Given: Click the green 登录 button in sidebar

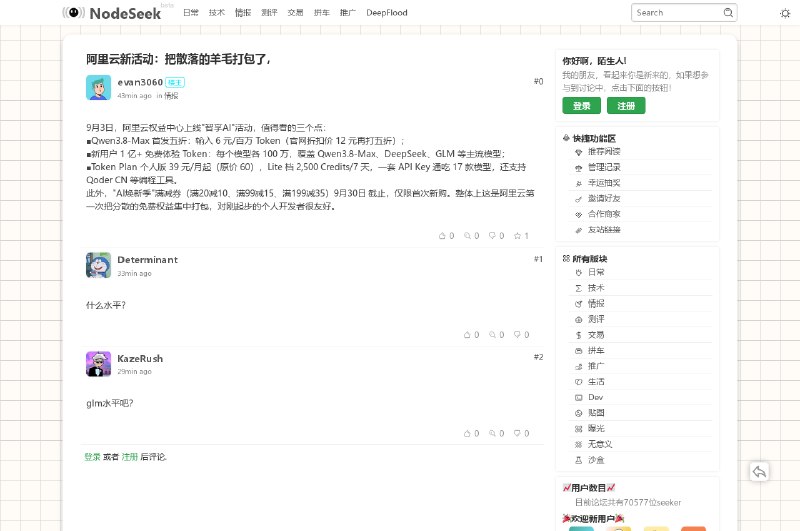Looking at the screenshot, I should pyautogui.click(x=582, y=106).
